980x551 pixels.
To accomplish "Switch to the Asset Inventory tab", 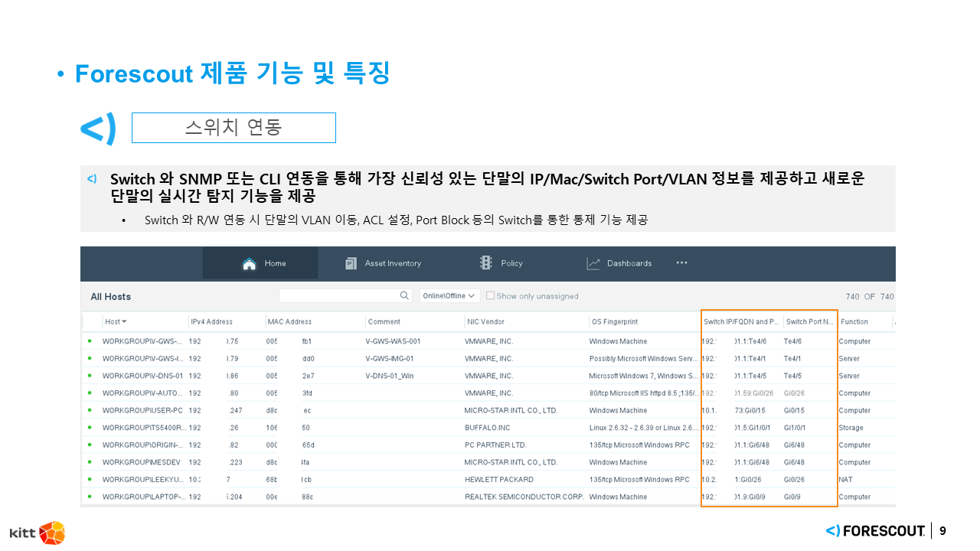I will (x=392, y=263).
